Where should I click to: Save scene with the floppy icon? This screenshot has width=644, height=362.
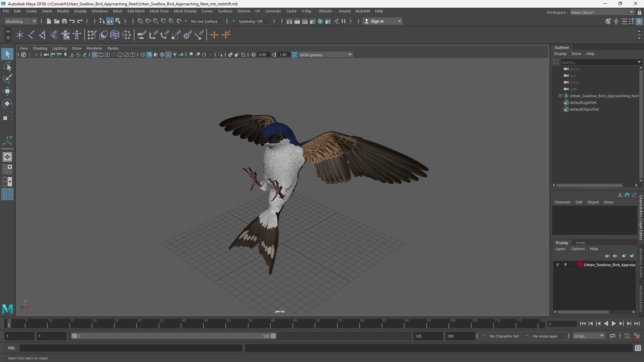(x=64, y=21)
